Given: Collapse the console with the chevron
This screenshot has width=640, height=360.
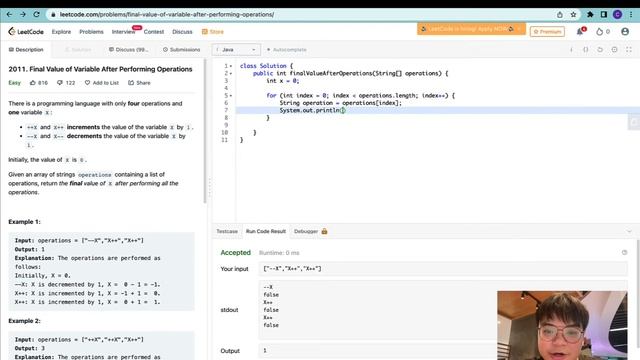Looking at the screenshot, I should pos(629,231).
